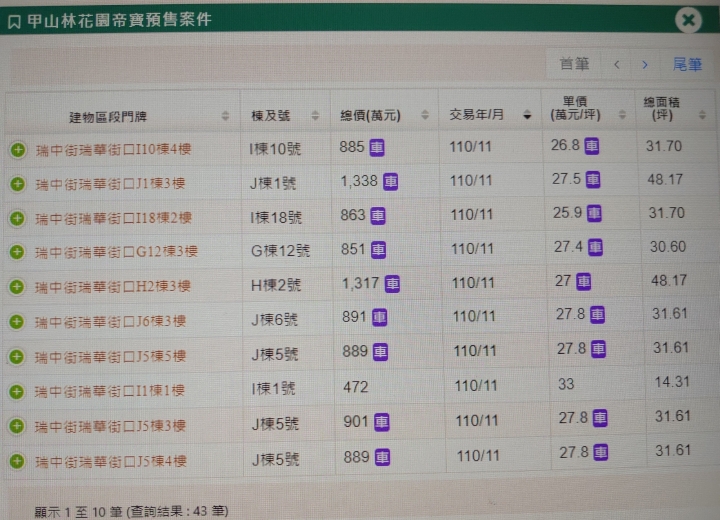This screenshot has height=520, width=720.
Task: Select the 交易年/月 column header text
Action: click(x=477, y=114)
